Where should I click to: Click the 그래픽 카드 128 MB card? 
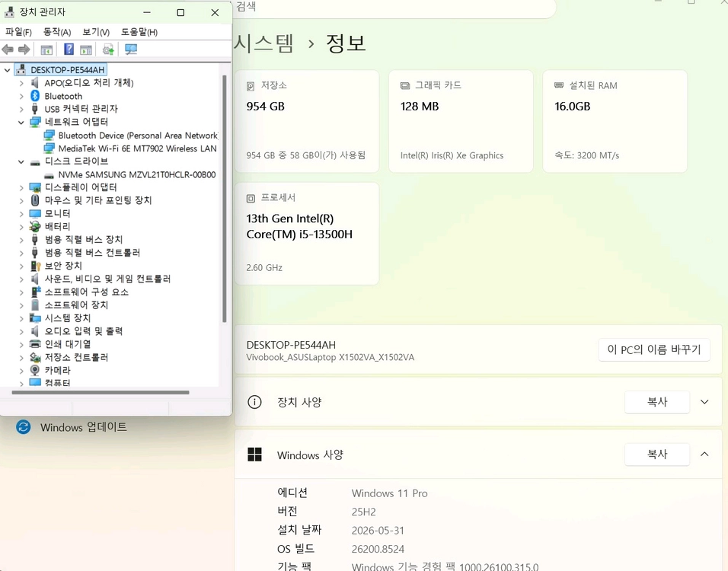pos(461,121)
